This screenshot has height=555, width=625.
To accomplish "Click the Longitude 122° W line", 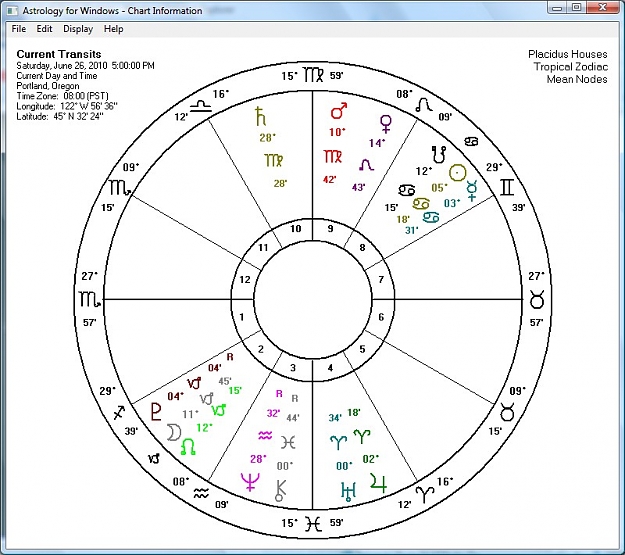I will (67, 106).
